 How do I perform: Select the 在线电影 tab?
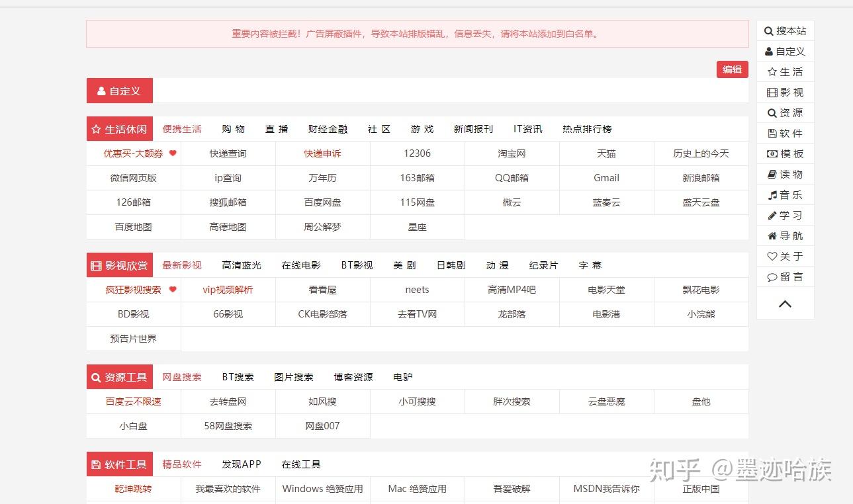click(x=301, y=265)
